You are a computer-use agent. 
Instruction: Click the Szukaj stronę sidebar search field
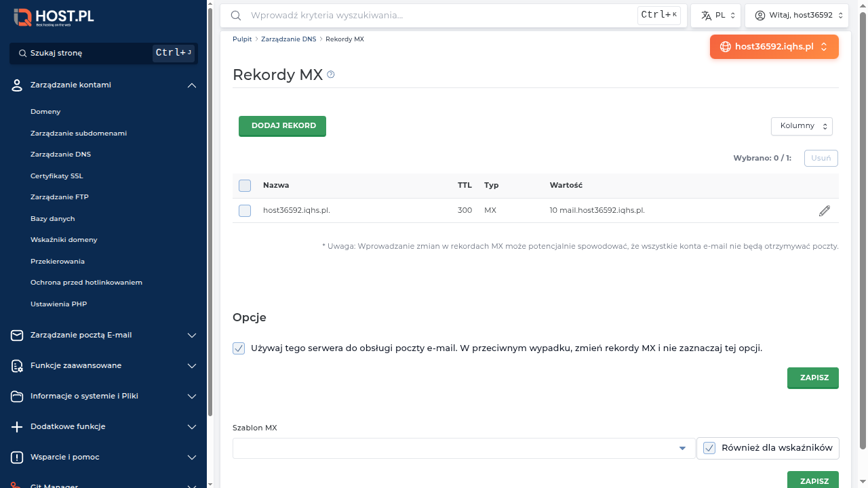[x=104, y=53]
